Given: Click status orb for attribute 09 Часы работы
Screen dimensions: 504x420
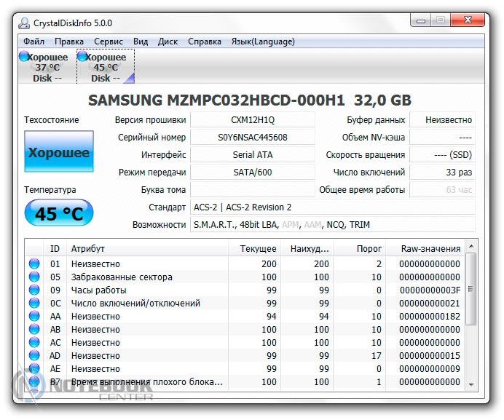Looking at the screenshot, I should coord(34,290).
